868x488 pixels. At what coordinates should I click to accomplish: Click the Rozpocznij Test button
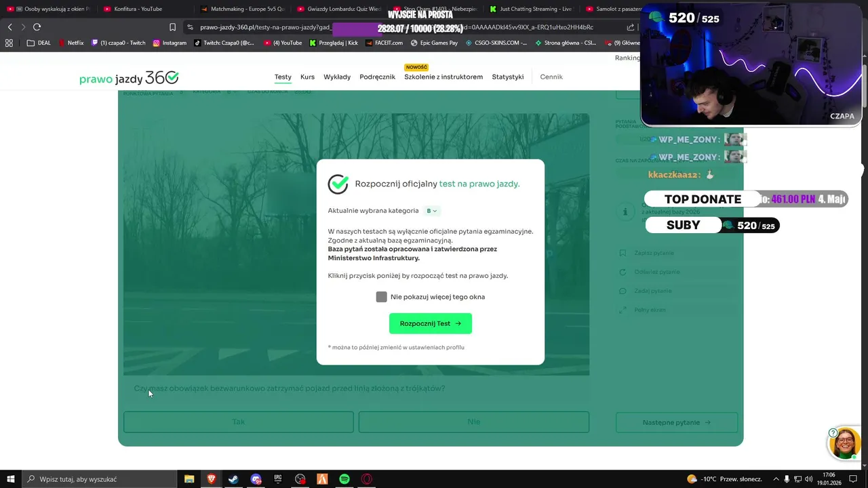coord(430,323)
